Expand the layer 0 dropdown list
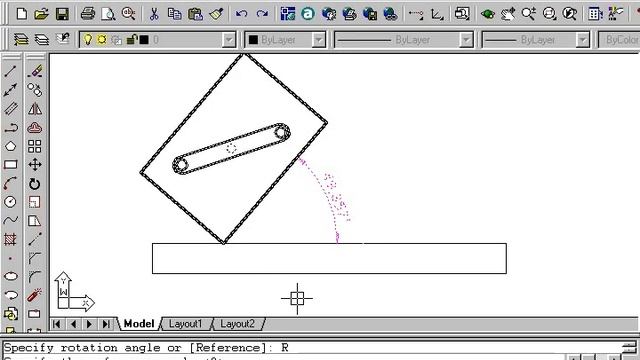640x360 pixels. [x=229, y=40]
